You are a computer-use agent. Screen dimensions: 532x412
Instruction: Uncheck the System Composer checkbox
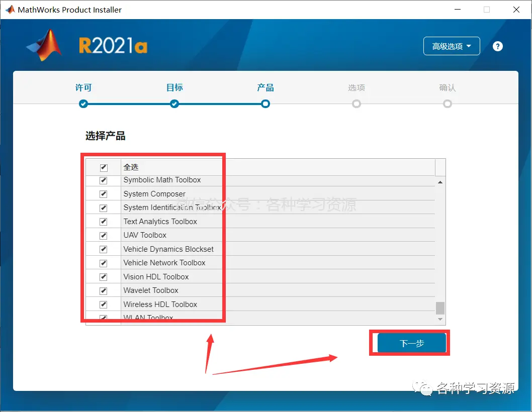(x=104, y=194)
